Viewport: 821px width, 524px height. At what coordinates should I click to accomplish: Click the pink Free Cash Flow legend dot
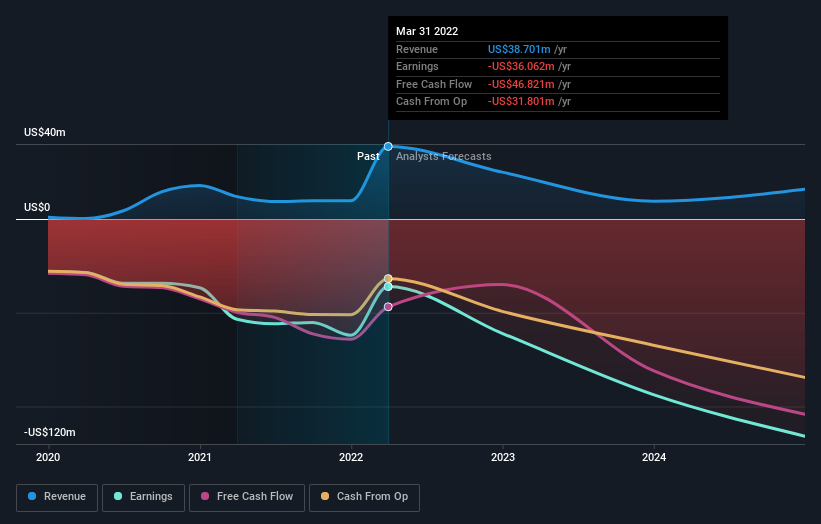click(x=205, y=496)
